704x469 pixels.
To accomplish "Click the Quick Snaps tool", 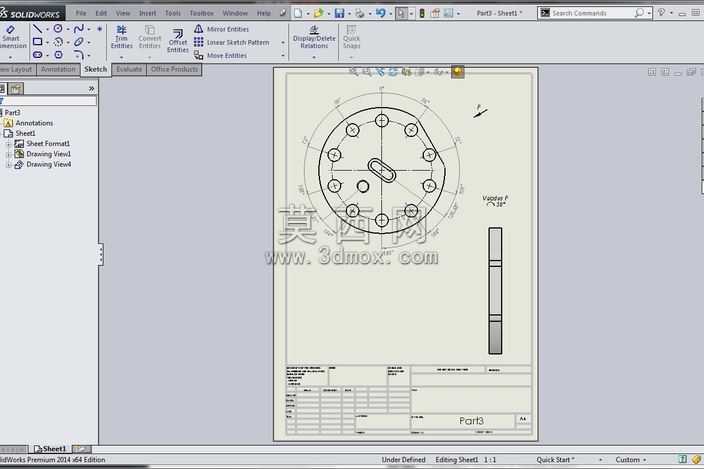I will (x=352, y=37).
